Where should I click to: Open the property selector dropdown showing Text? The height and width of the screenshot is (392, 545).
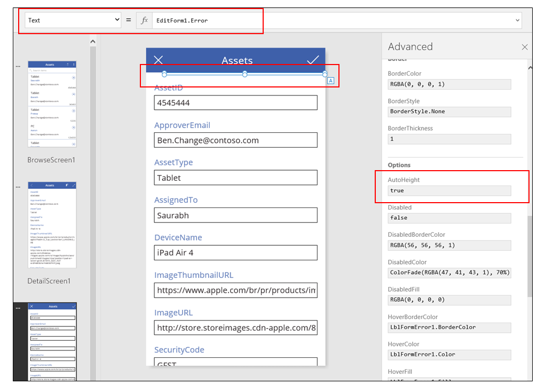click(73, 19)
